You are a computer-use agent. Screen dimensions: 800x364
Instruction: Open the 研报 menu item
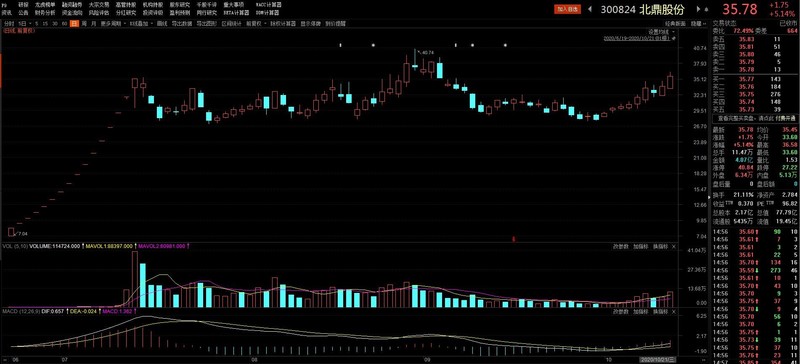tap(23, 4)
